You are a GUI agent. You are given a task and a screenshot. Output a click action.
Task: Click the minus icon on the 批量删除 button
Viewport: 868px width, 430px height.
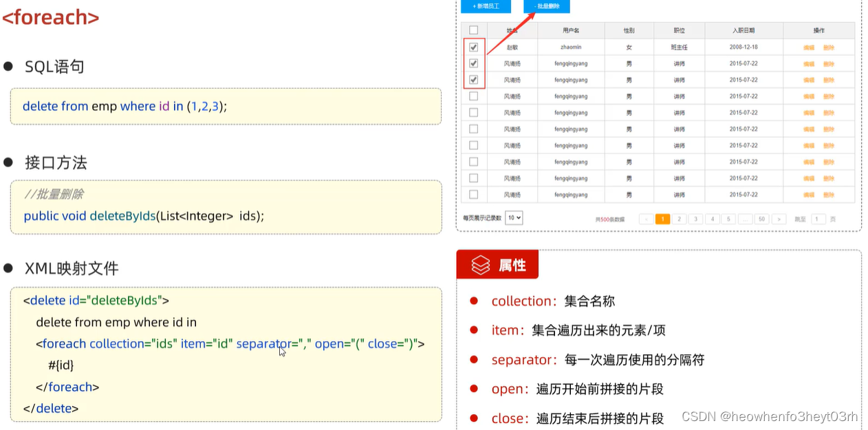(535, 6)
